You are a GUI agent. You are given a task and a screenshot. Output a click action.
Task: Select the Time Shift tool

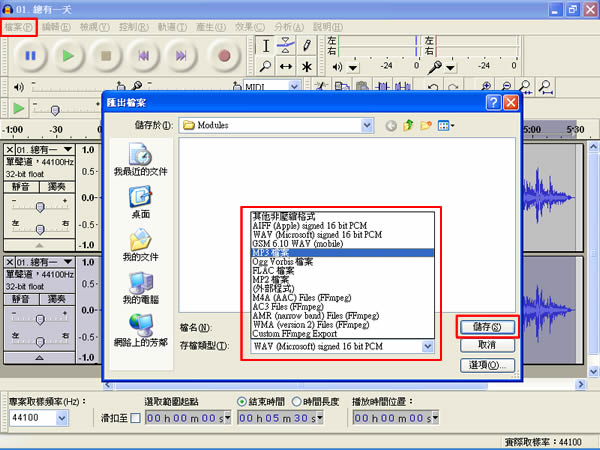(286, 66)
